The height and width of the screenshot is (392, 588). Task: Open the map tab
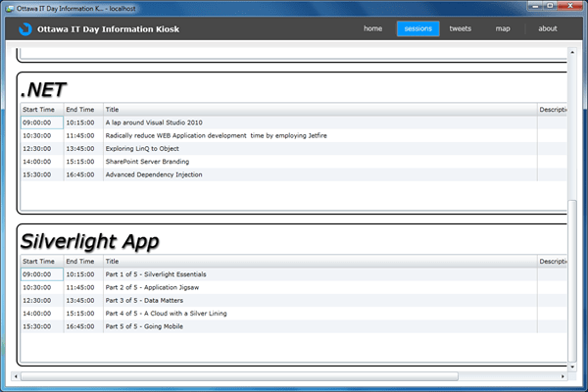click(x=503, y=28)
